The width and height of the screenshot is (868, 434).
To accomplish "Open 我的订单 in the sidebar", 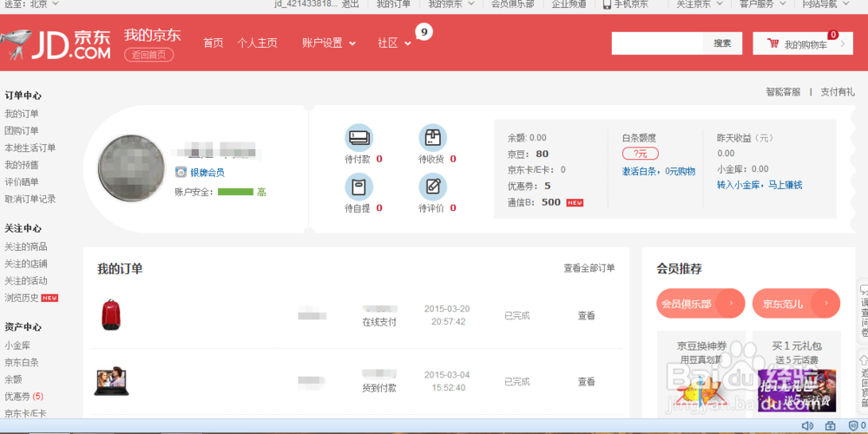I will point(22,114).
